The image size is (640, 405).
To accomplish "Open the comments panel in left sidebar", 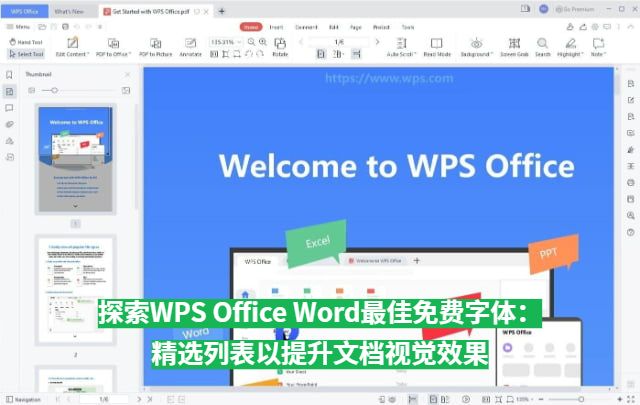I will [x=9, y=107].
